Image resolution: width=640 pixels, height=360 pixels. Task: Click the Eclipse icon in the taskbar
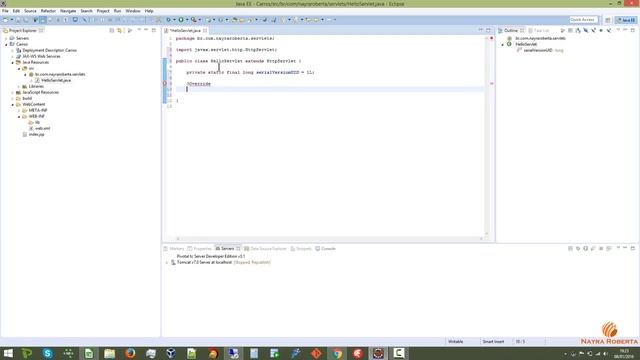378,353
